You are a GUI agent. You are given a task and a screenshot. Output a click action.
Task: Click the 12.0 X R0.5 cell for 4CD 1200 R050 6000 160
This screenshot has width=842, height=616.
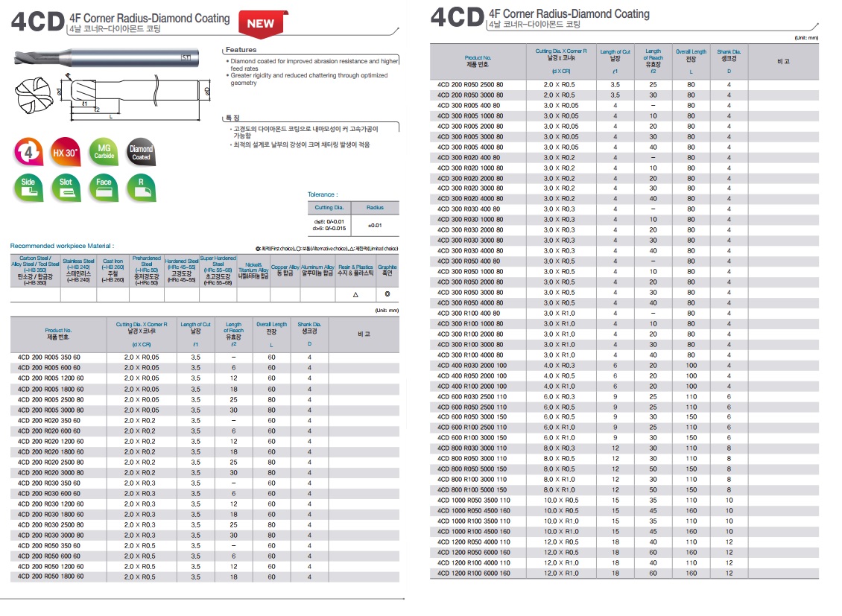click(561, 552)
